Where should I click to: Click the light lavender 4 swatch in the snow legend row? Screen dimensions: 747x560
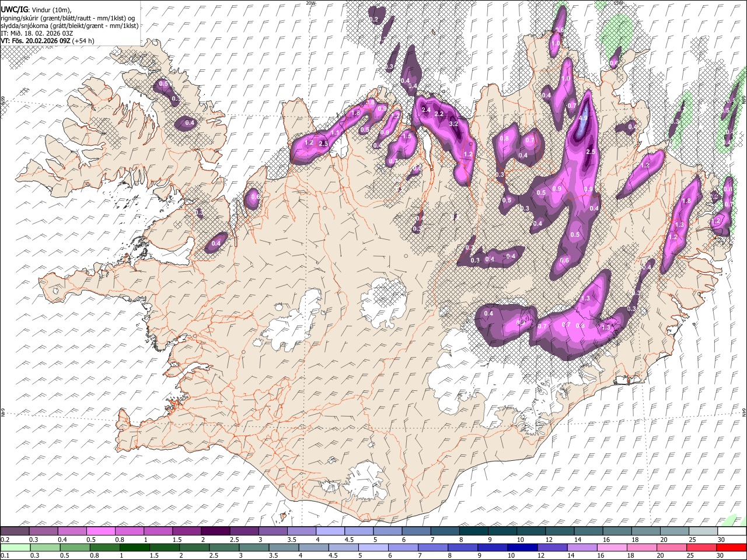tap(330, 531)
